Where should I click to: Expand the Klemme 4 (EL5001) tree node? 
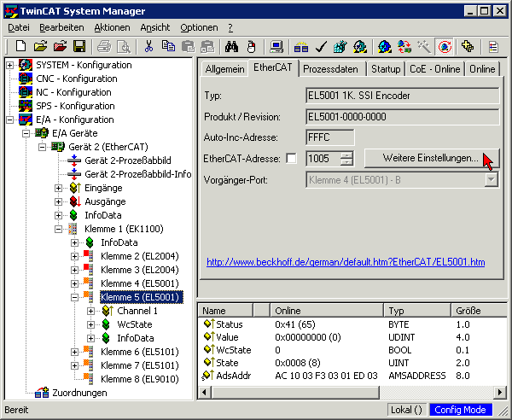coord(75,283)
